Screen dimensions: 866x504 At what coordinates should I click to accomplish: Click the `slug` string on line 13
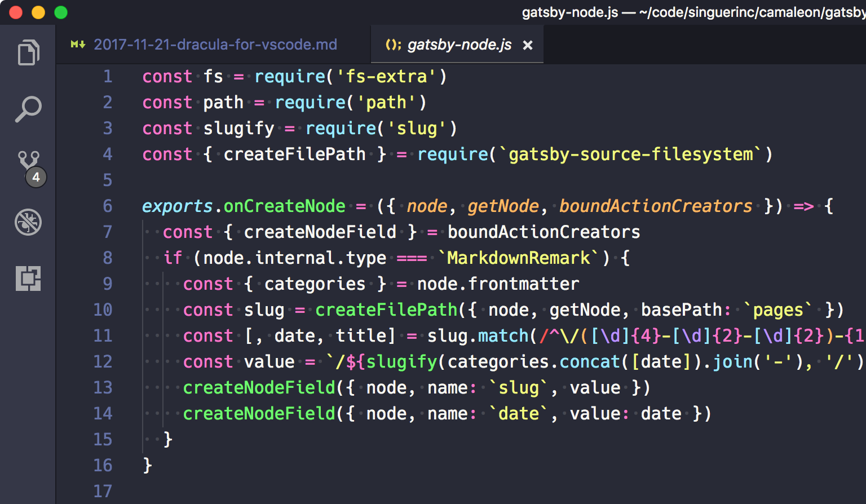[518, 387]
